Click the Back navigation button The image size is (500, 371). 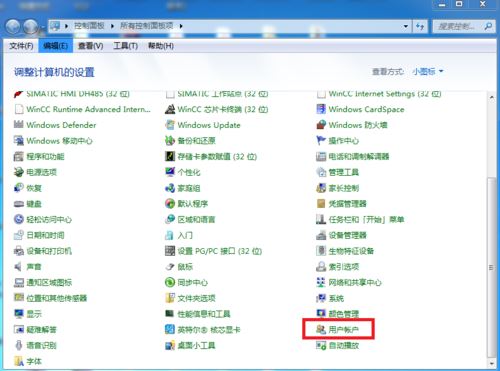coord(13,27)
